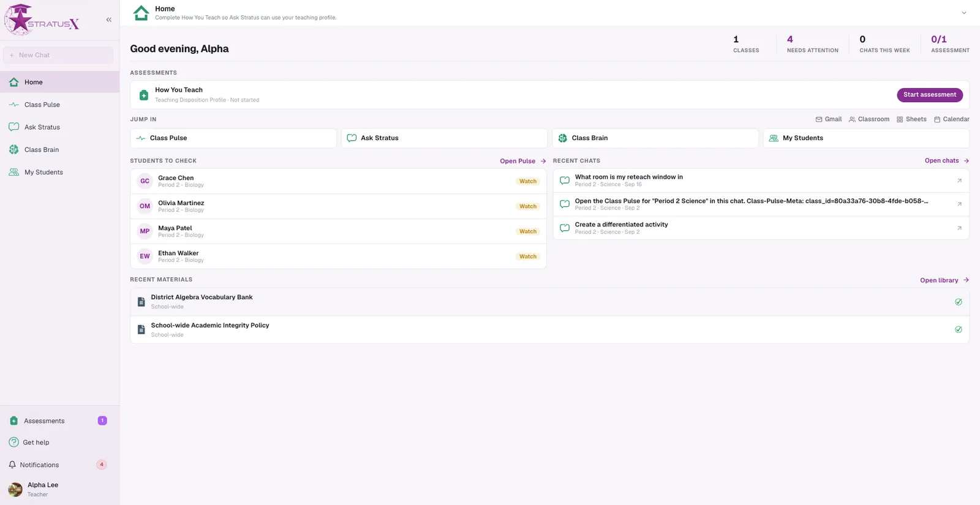The image size is (980, 505).
Task: Jump in to Class Brain card
Action: click(x=655, y=138)
